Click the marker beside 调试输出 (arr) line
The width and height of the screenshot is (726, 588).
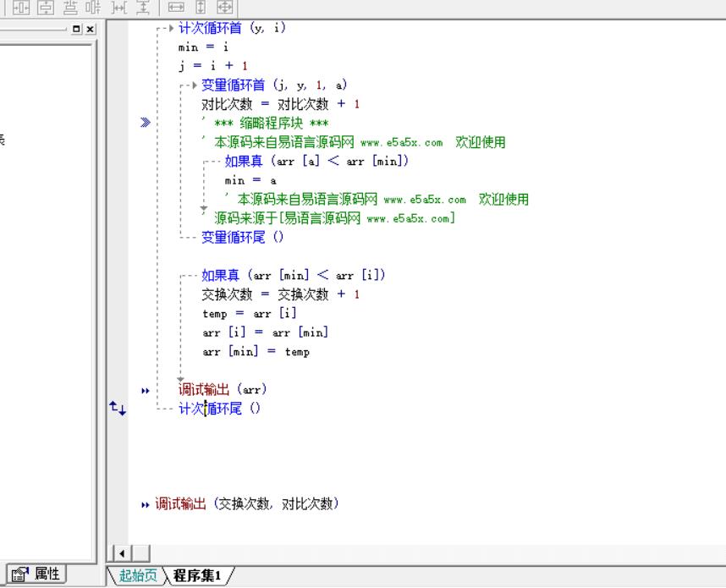click(x=145, y=391)
